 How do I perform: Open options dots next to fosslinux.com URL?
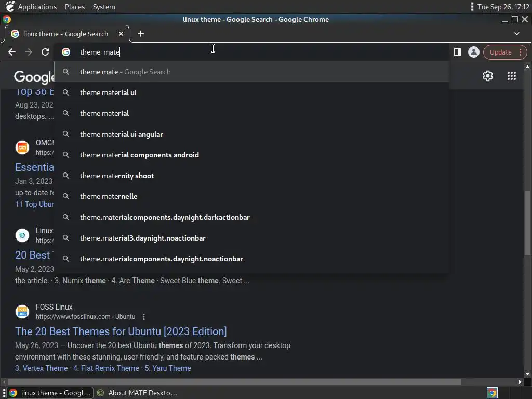point(144,317)
